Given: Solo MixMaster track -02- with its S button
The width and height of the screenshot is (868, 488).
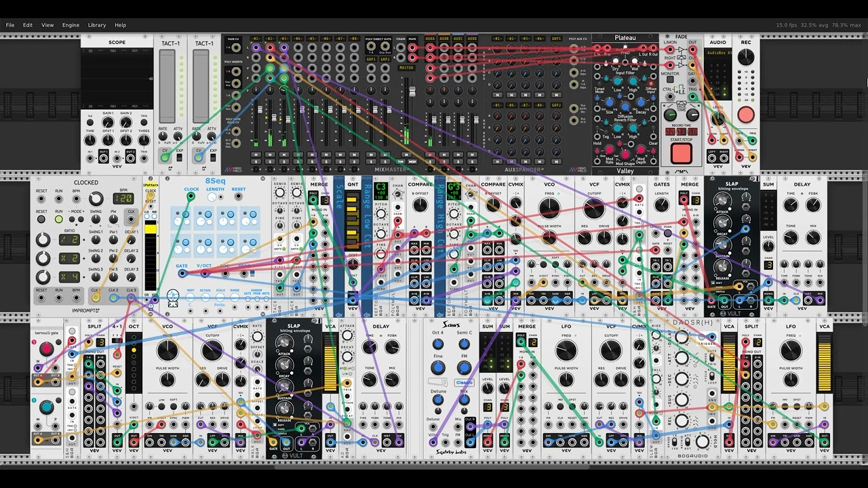Looking at the screenshot, I should click(x=270, y=162).
